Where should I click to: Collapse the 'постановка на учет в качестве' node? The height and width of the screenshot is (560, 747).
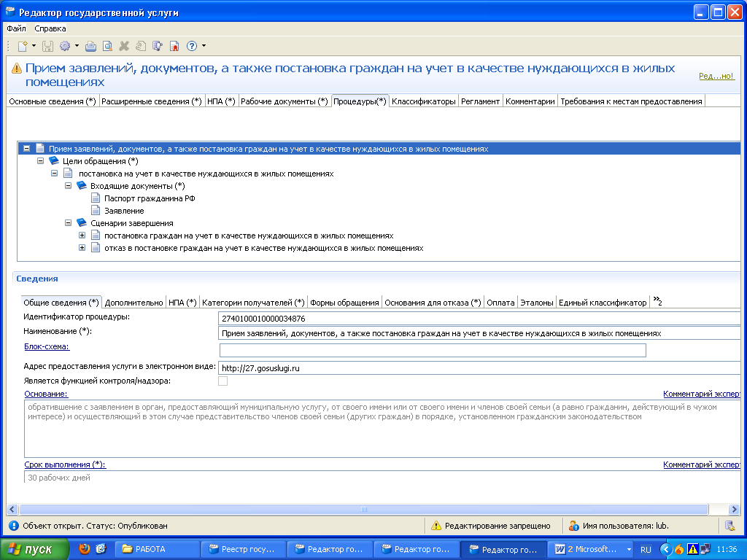pyautogui.click(x=54, y=174)
